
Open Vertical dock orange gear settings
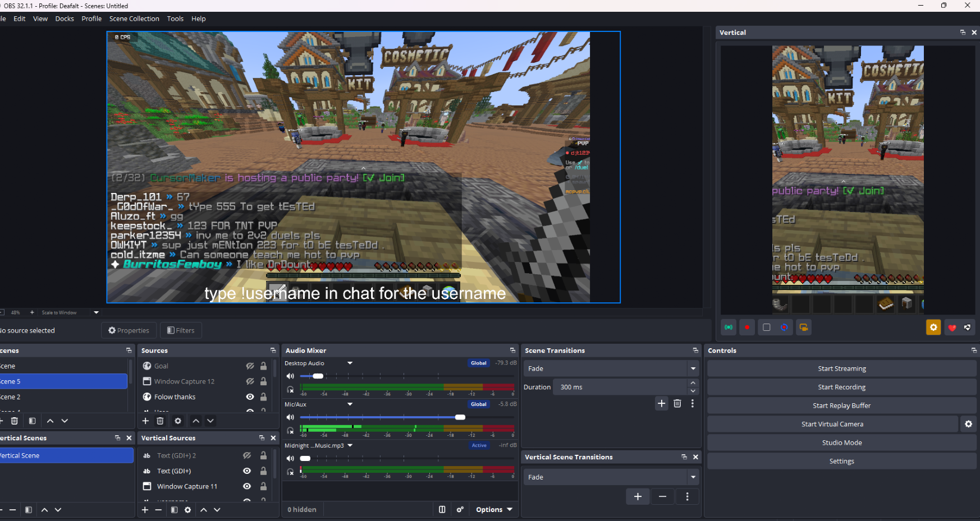933,328
